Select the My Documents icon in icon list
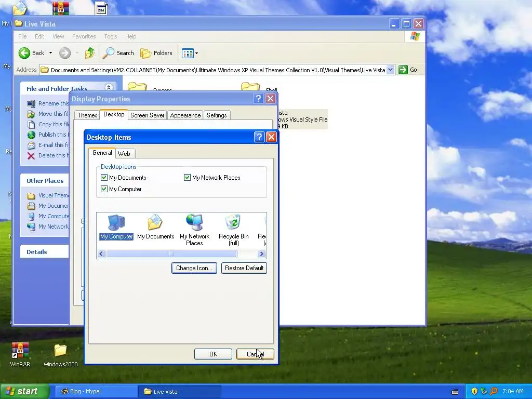The width and height of the screenshot is (532, 399). [155, 222]
